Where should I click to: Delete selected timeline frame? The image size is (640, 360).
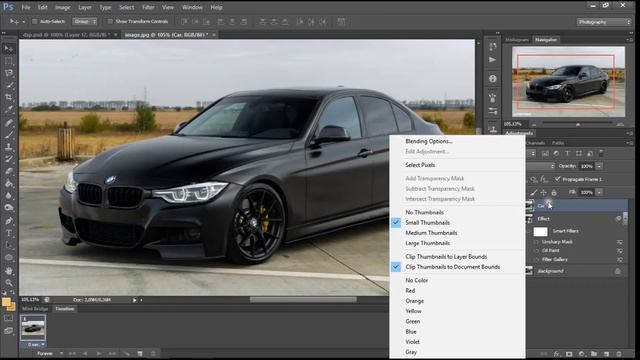click(x=153, y=353)
